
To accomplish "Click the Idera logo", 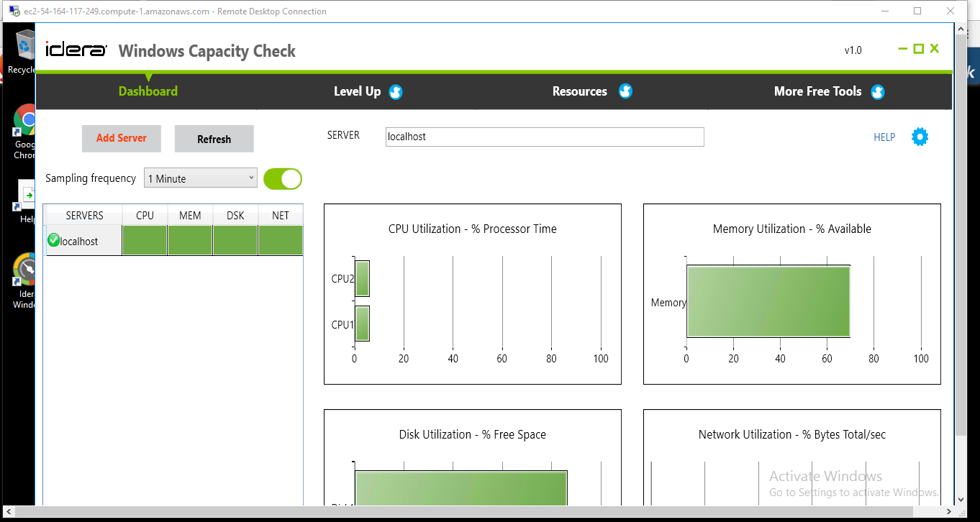I will 76,50.
